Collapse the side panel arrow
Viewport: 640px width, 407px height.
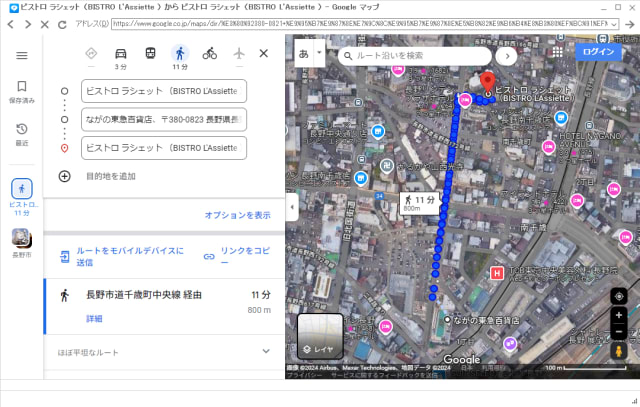(292, 207)
